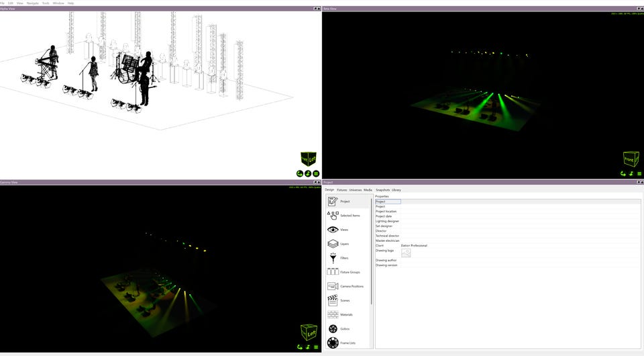Open the Alpha View square menu icon
This screenshot has width=644, height=356.
coord(316,173)
